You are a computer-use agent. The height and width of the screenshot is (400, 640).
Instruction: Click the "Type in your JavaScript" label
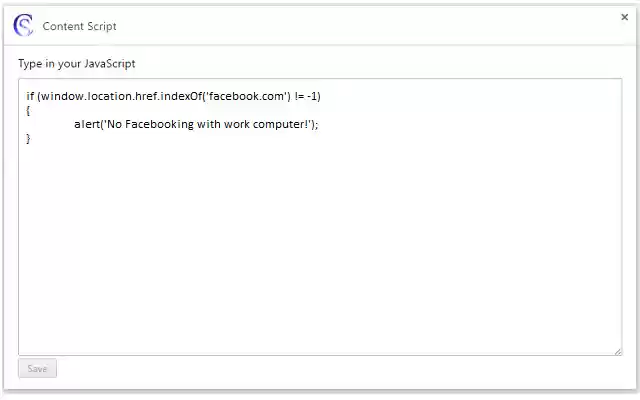[x=76, y=64]
